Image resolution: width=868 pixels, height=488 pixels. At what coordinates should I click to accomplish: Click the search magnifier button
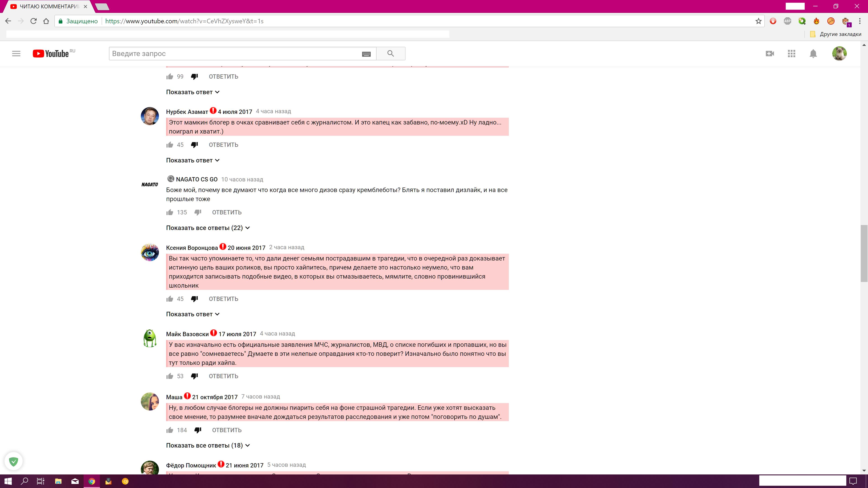391,54
